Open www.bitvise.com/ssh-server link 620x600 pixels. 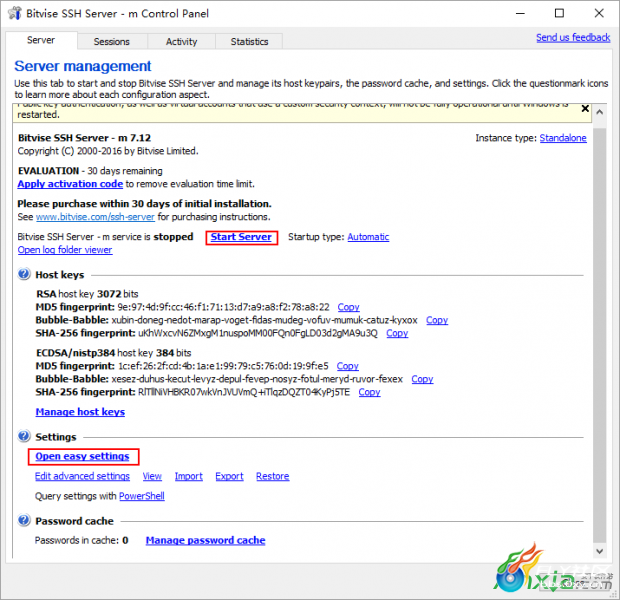coord(95,217)
